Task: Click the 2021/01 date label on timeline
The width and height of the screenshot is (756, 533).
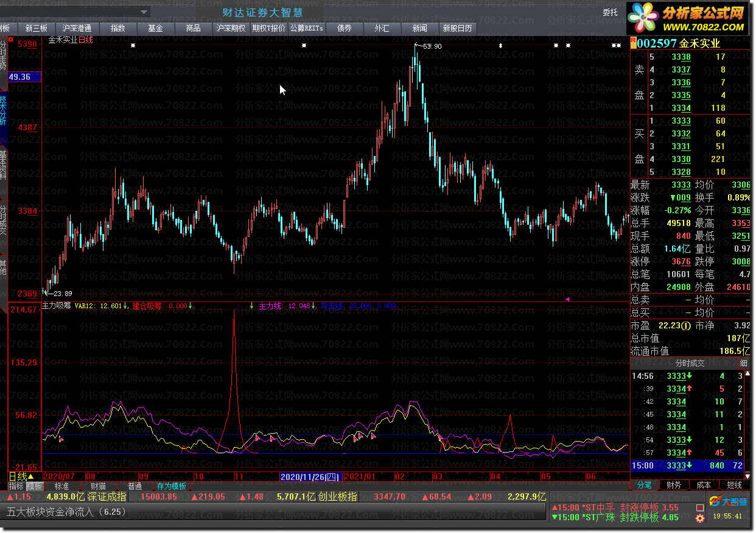Action: coord(362,476)
